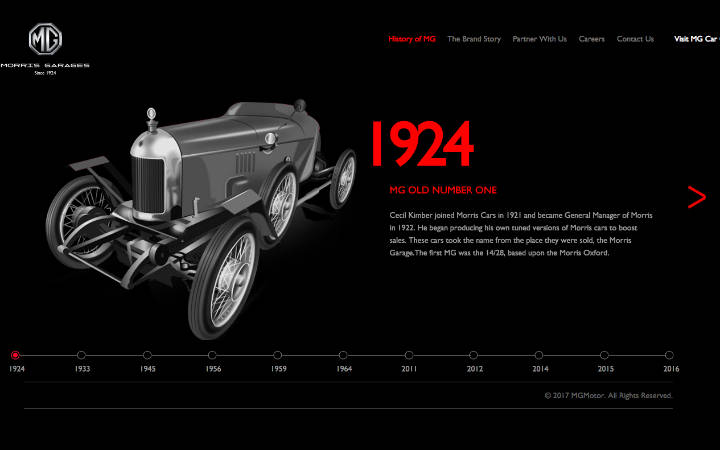
Task: Jump to the 1933 timeline dot
Action: (81, 355)
